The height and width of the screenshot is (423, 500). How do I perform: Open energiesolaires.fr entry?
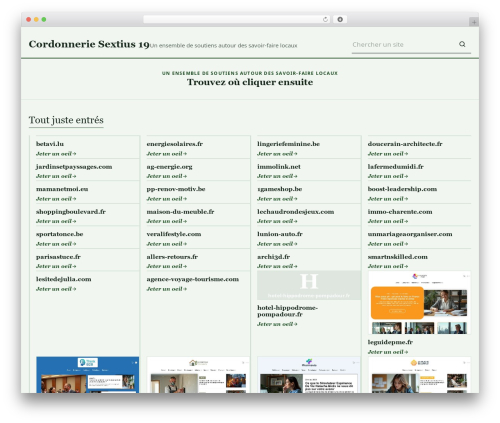pyautogui.click(x=175, y=144)
